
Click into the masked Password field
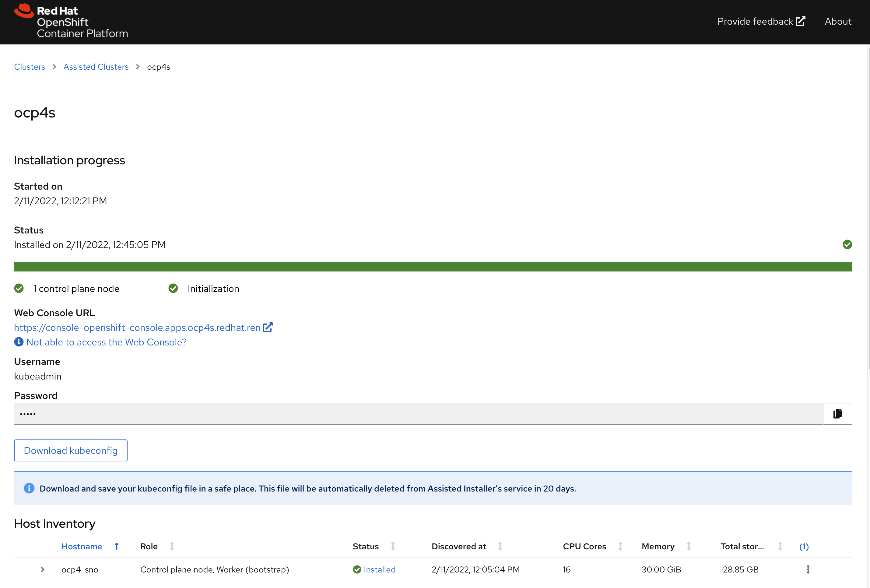pos(418,414)
